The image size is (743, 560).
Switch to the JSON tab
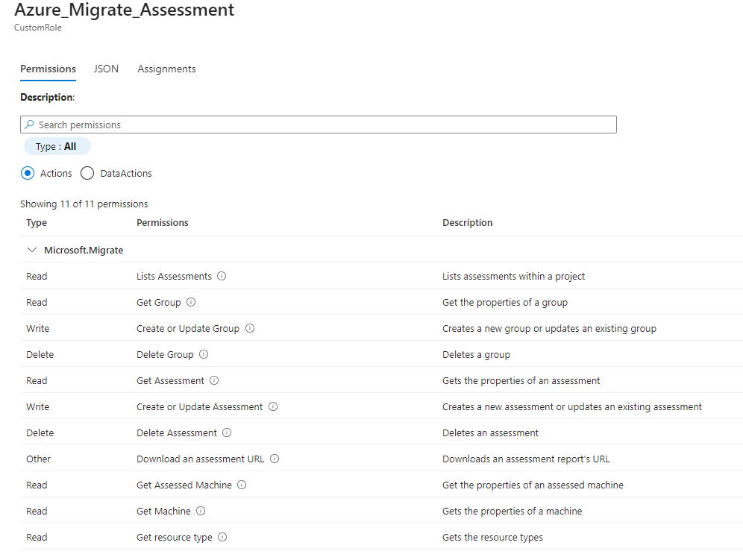[x=106, y=69]
